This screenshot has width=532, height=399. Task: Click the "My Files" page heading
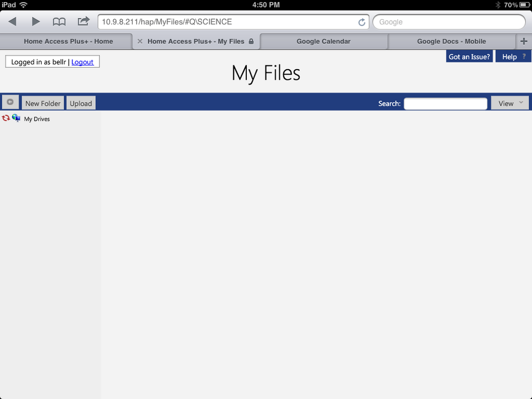(266, 73)
